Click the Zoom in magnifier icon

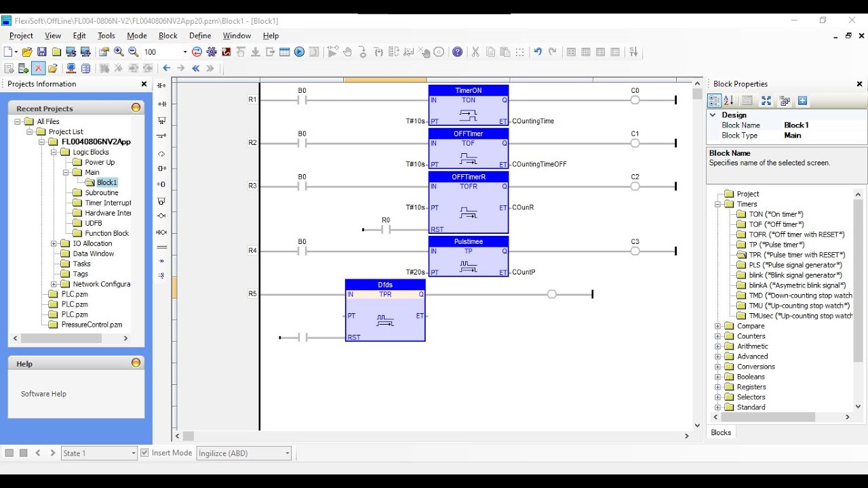(119, 52)
